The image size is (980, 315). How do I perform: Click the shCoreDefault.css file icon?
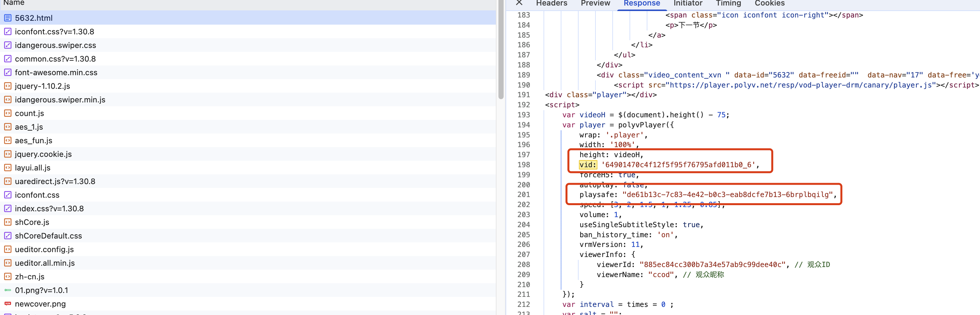tap(7, 236)
